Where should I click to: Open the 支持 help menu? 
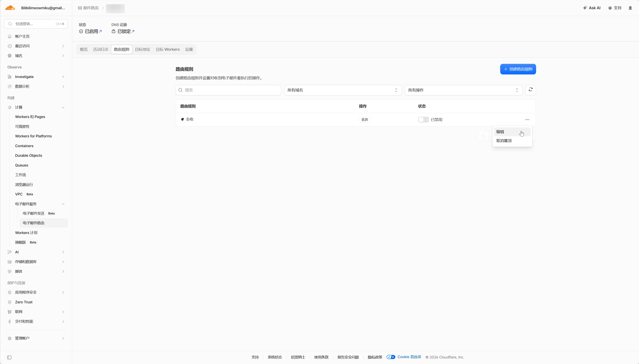[x=615, y=8]
